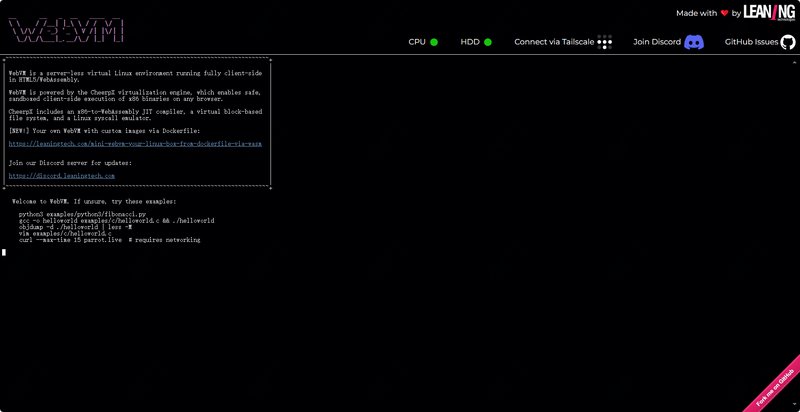Click the 'powered by the CheerpX' paragraph
800x412 pixels.
pyautogui.click(x=135, y=96)
